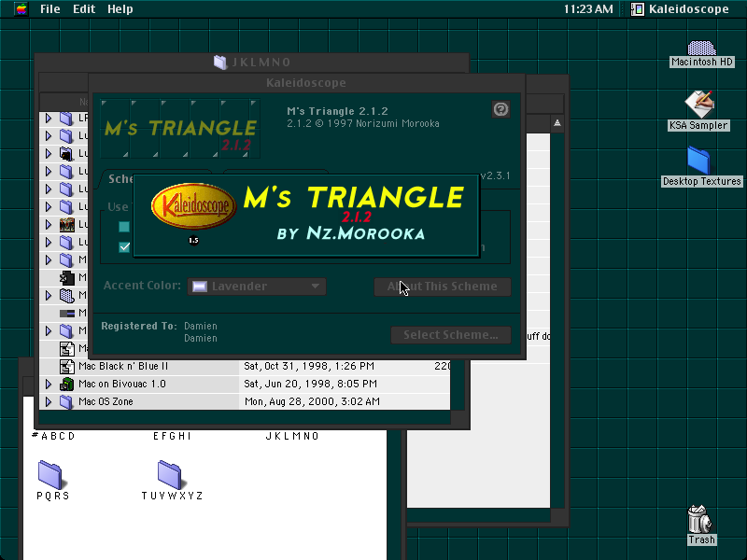Open the Accent Color Lavender dropdown

click(x=257, y=287)
